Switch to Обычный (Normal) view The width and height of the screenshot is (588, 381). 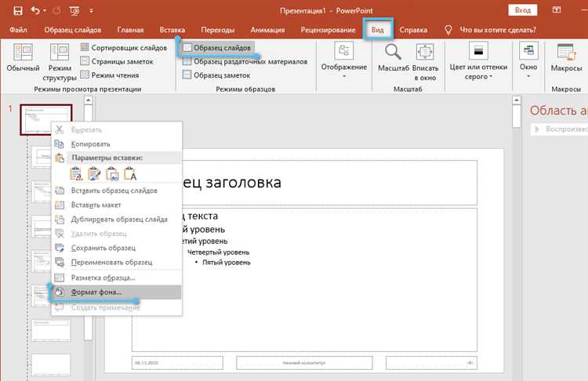point(24,61)
